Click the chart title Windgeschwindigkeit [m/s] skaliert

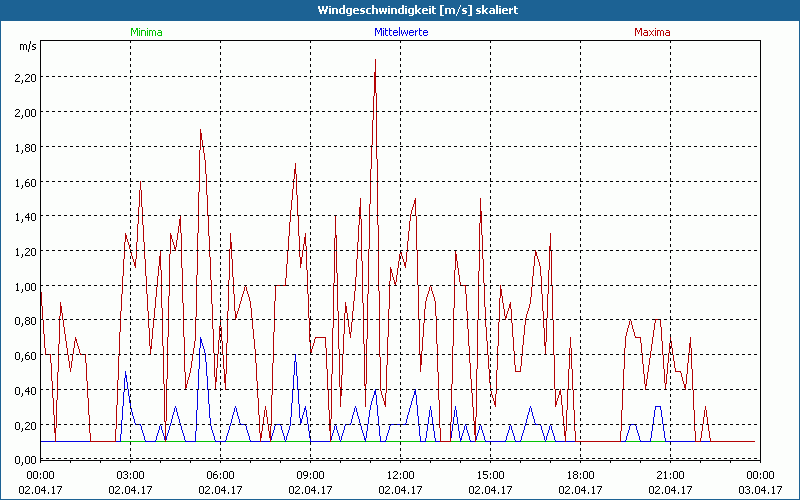[x=400, y=10]
